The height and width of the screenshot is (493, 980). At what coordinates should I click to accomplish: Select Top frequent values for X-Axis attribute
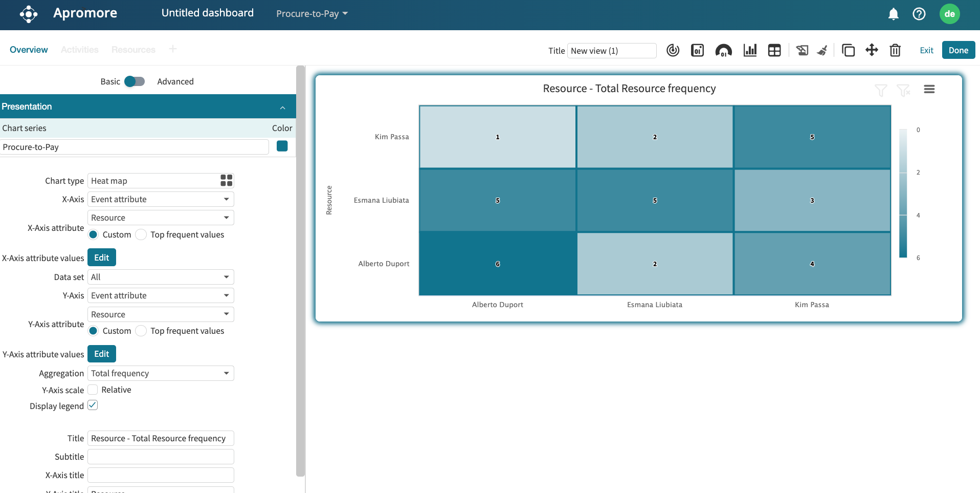(x=142, y=234)
